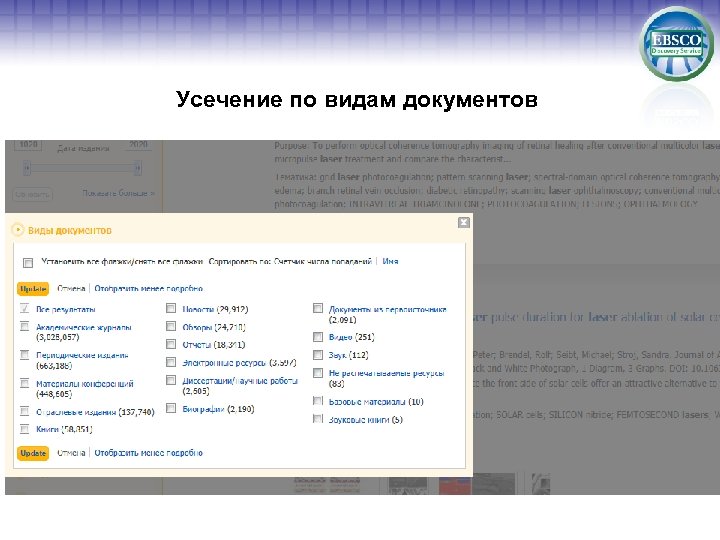Click bottom Отобразить менее подробно link
720x540 pixels.
coord(148,453)
